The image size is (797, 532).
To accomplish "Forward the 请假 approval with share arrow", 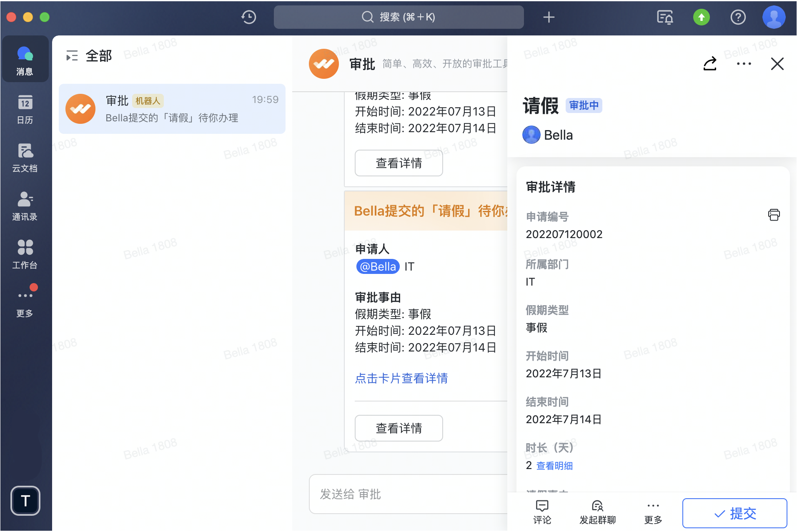I will pyautogui.click(x=710, y=64).
